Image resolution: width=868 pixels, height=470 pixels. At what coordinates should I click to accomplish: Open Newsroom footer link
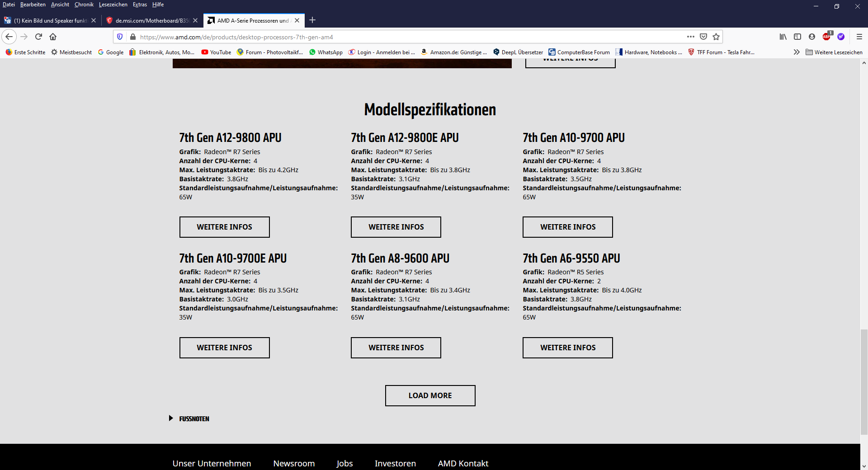pos(294,463)
